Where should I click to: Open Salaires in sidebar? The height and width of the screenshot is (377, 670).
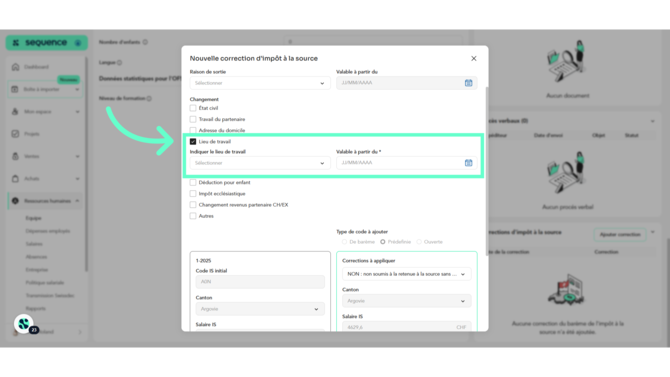(x=34, y=244)
